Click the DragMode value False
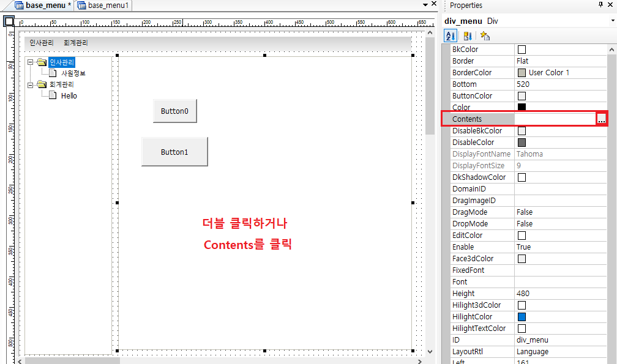 525,212
